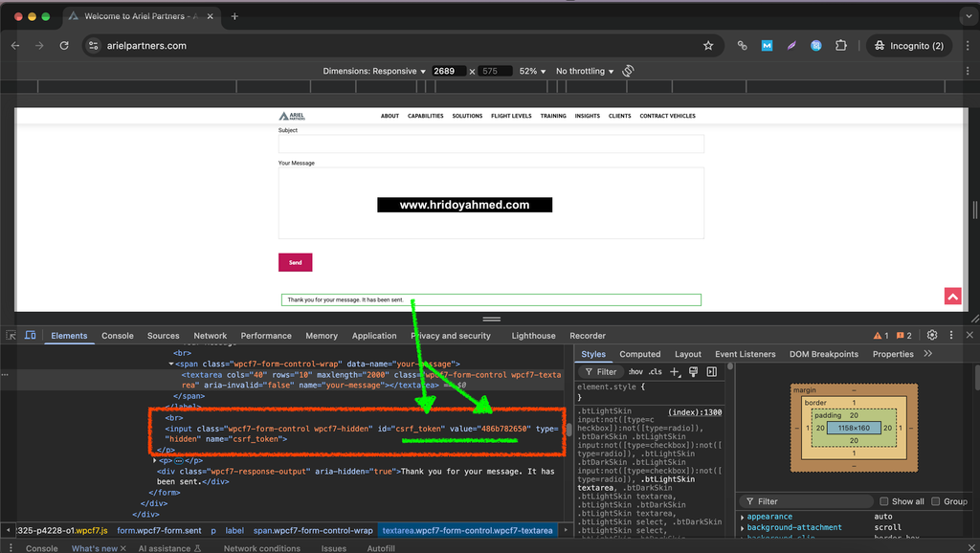This screenshot has height=553, width=980.
Task: Click the box model content size 1158×160
Action: (x=854, y=428)
